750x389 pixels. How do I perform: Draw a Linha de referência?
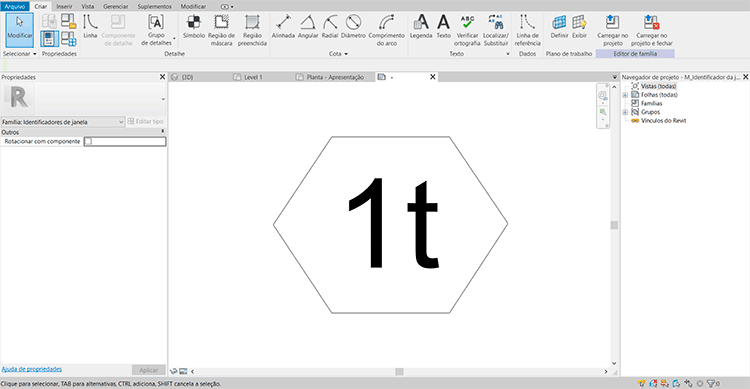pyautogui.click(x=528, y=30)
